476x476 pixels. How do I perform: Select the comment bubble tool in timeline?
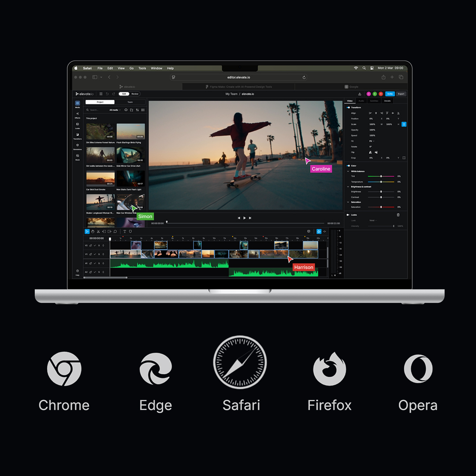(x=115, y=232)
